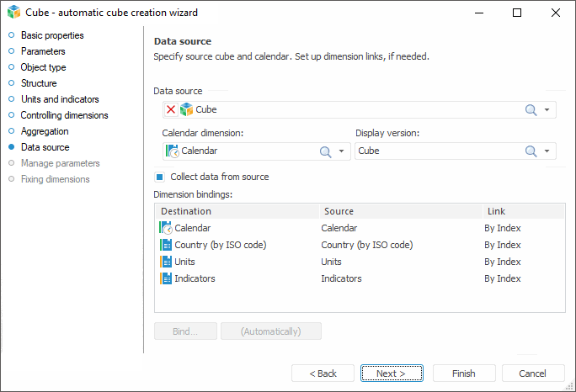Toggle the Collect data from source checkbox
This screenshot has width=576, height=392.
(x=159, y=177)
